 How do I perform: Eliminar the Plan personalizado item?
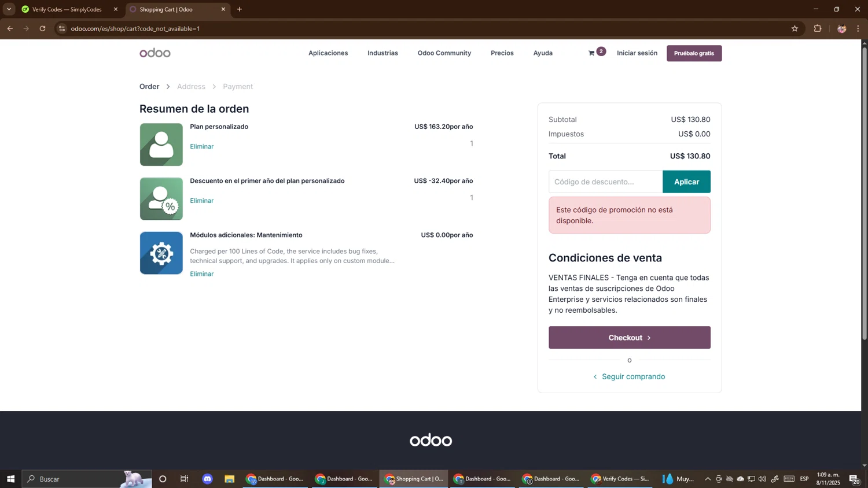tap(202, 147)
